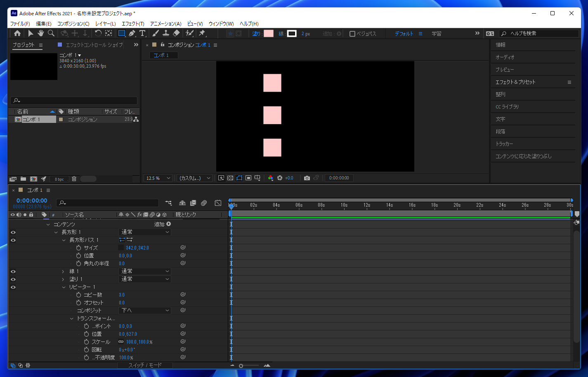
Task: Click the Home icon in the toolbar
Action: point(17,33)
